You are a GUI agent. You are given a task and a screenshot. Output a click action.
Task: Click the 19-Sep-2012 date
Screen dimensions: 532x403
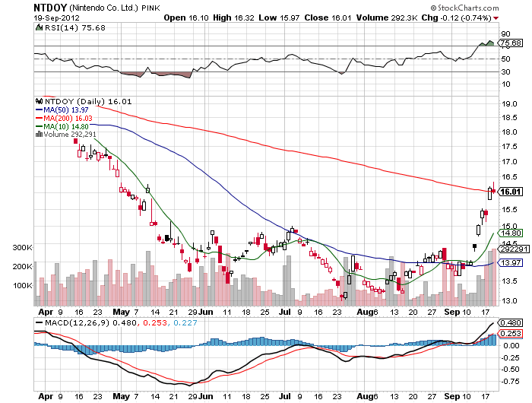56,18
